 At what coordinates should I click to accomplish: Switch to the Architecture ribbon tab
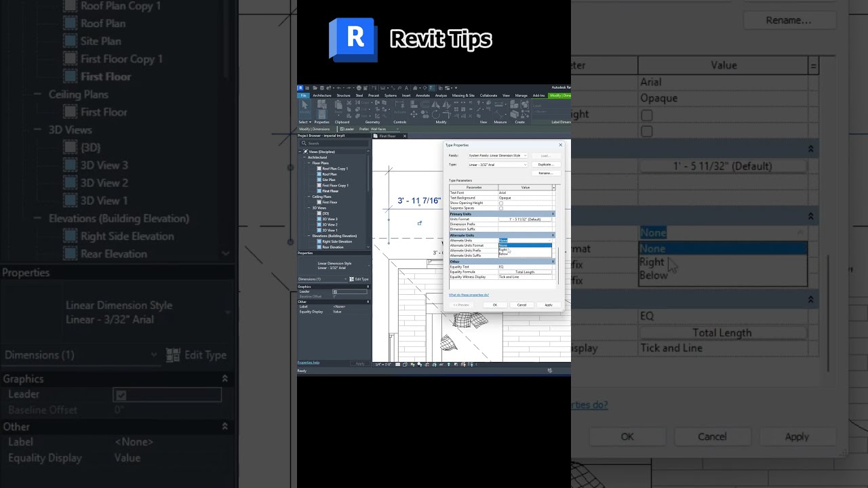point(322,96)
